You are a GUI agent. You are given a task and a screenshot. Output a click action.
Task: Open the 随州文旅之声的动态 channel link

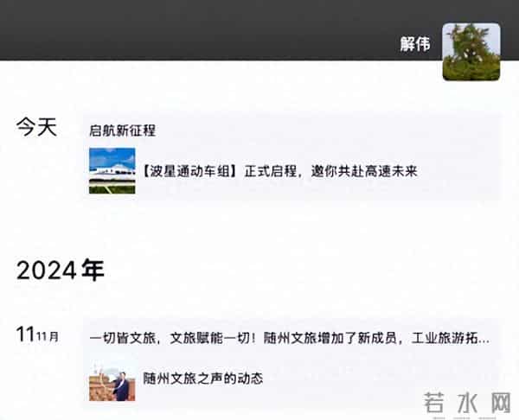click(203, 379)
